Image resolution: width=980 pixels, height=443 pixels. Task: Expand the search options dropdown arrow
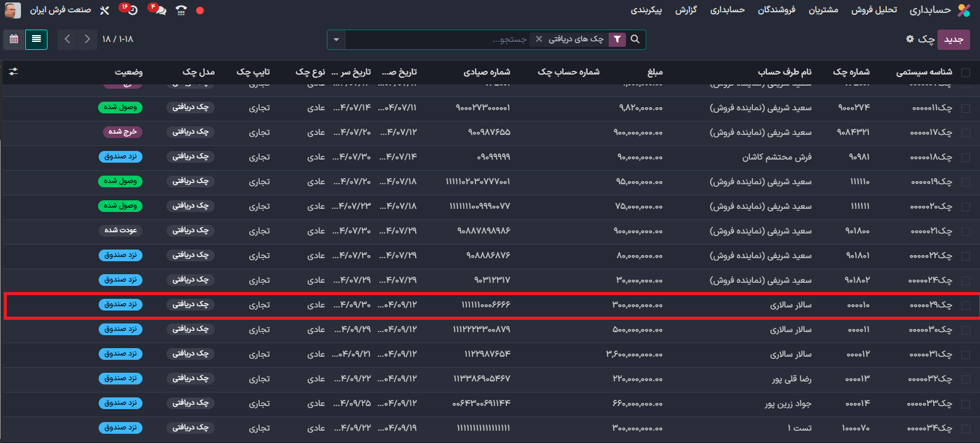click(336, 39)
